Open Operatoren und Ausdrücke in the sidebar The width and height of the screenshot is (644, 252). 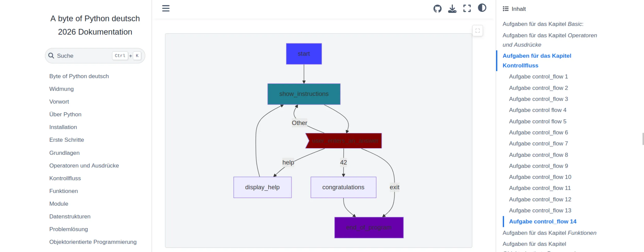(x=84, y=165)
